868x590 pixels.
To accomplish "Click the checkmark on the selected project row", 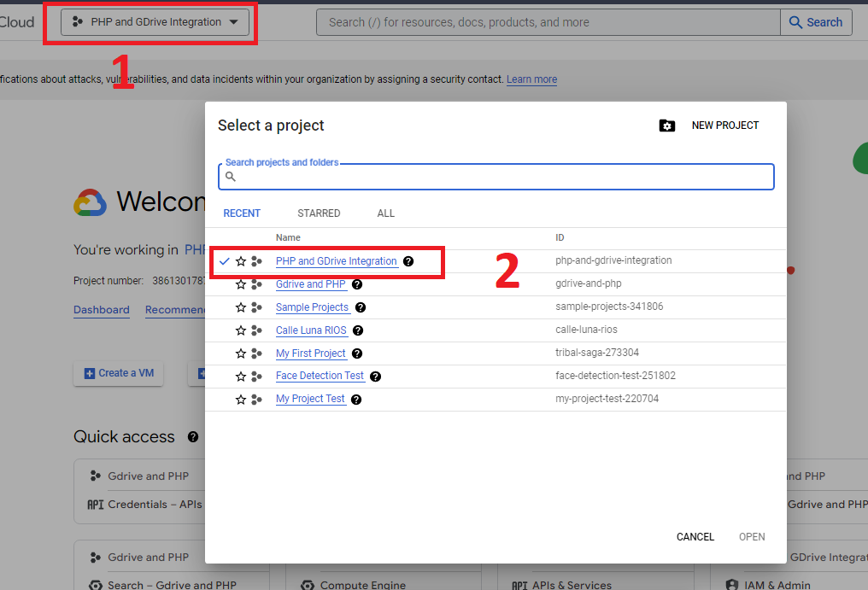I will point(224,261).
